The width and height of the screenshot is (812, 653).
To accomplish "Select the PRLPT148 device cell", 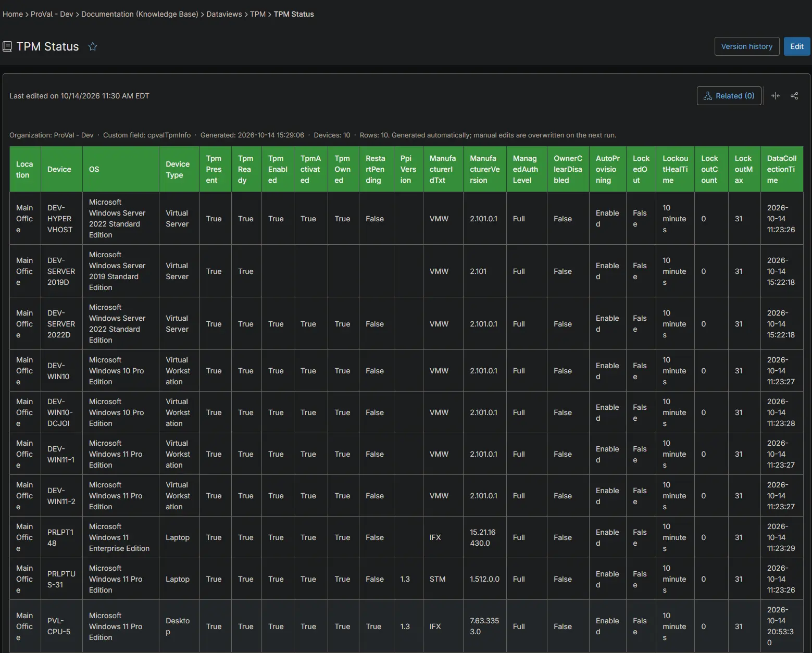I will pos(61,537).
